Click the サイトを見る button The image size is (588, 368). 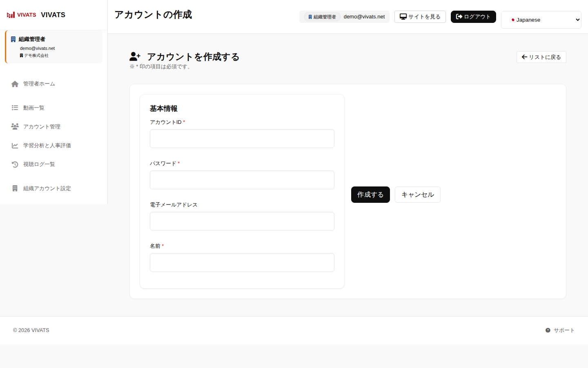pyautogui.click(x=420, y=17)
